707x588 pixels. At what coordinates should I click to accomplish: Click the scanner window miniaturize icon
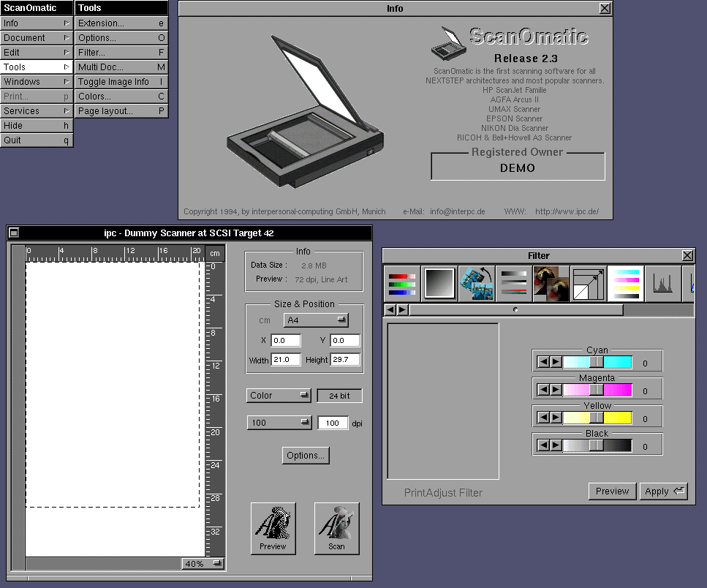click(14, 233)
